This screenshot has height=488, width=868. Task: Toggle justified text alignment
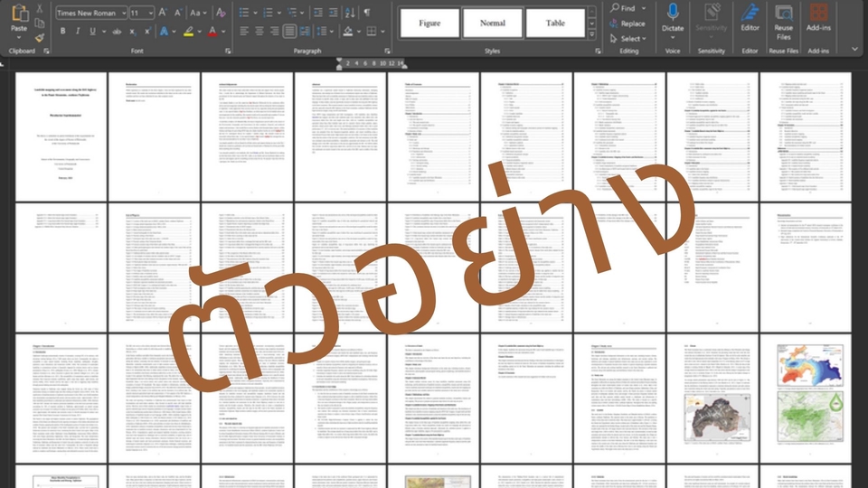289,32
